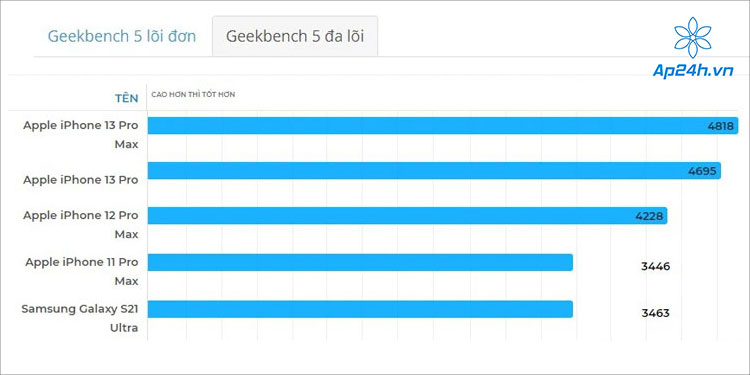Click the Apple iPhone 13 Pro bar
Viewport: 750px width, 375px height.
click(x=434, y=171)
